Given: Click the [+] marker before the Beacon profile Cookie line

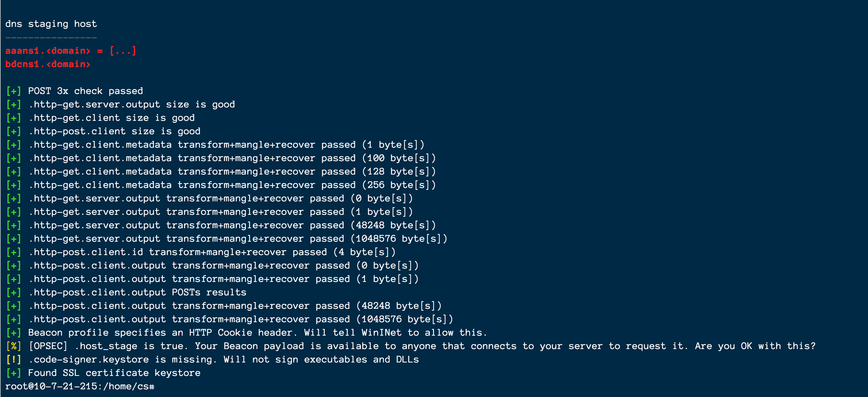Looking at the screenshot, I should tap(13, 333).
